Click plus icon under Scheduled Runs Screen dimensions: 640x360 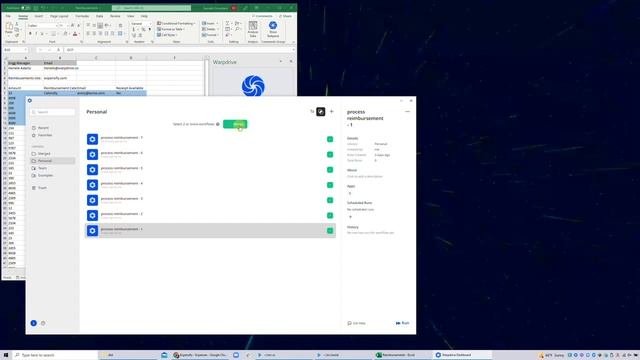point(350,217)
